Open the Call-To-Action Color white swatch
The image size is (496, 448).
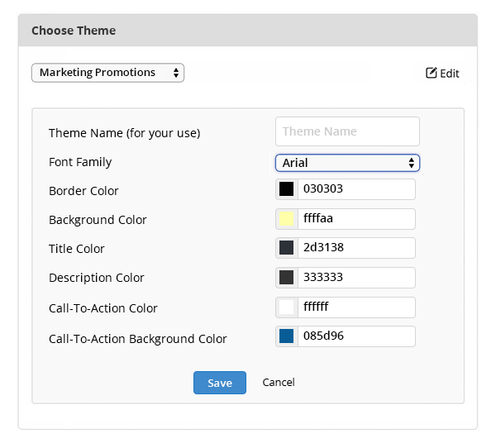pyautogui.click(x=286, y=307)
